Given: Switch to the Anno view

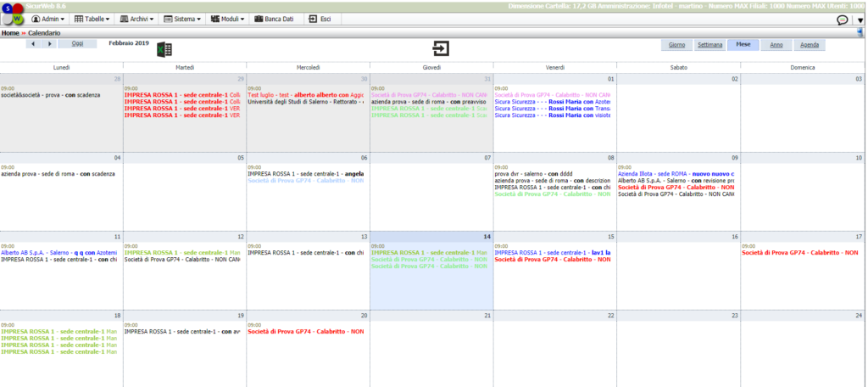Looking at the screenshot, I should point(776,45).
